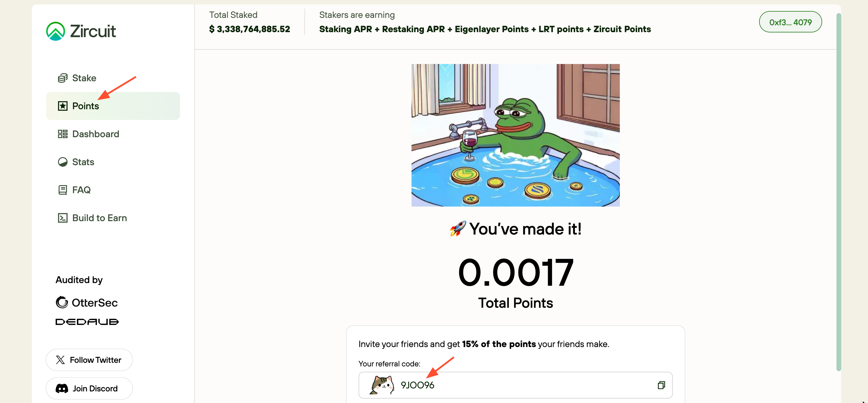Click the Points star icon

[x=63, y=106]
